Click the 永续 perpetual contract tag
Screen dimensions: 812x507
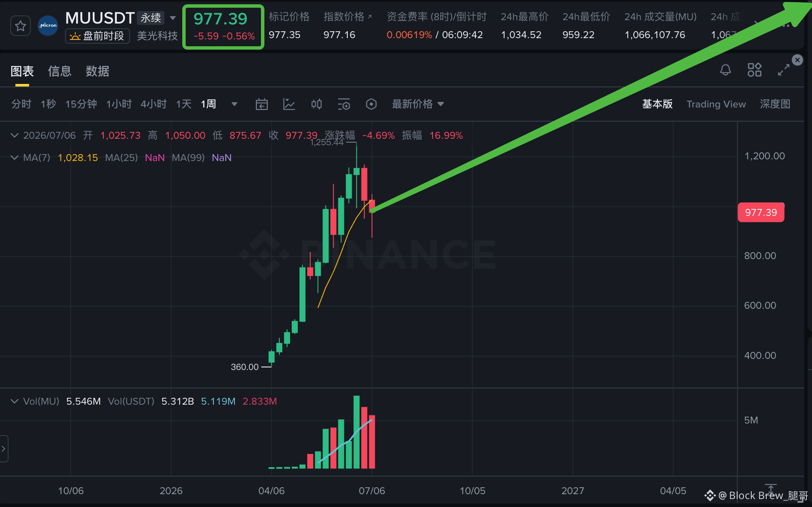pyautogui.click(x=151, y=18)
